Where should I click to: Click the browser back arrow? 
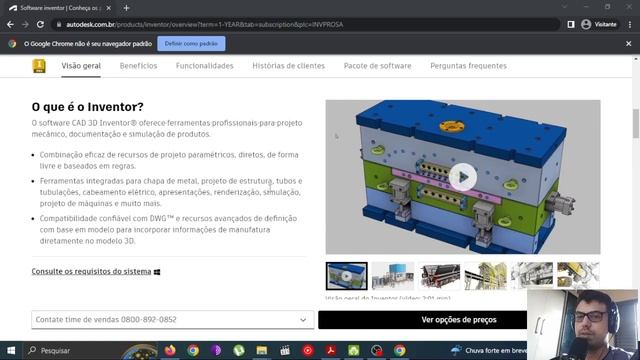[x=10, y=24]
